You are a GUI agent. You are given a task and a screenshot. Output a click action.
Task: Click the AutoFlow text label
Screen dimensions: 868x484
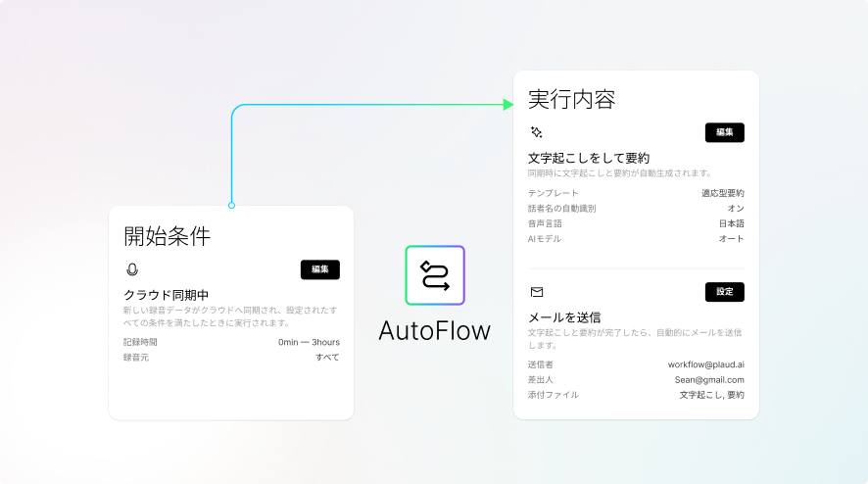click(434, 331)
